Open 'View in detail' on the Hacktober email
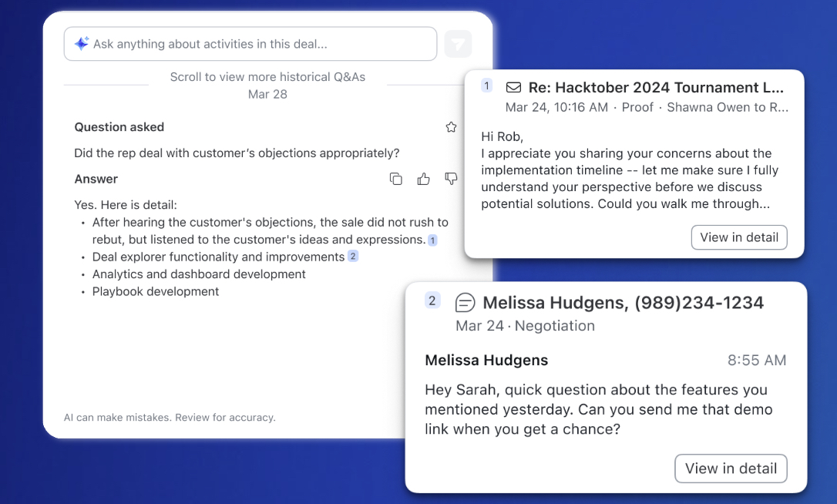Viewport: 837px width, 504px height. pos(738,237)
